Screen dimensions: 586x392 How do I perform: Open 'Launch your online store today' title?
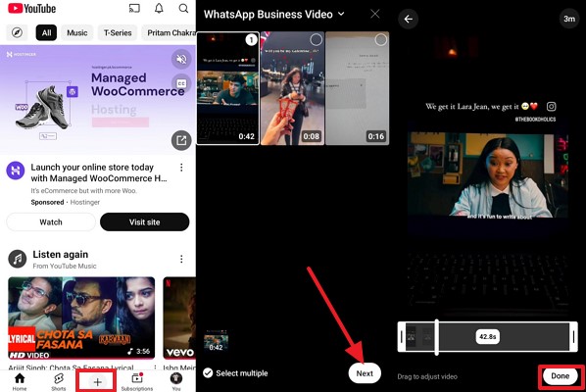(99, 172)
